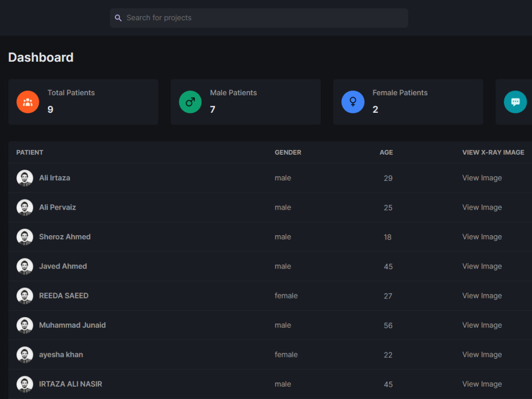532x399 pixels.
Task: Click the orange Total Patients group icon
Action: click(x=28, y=102)
